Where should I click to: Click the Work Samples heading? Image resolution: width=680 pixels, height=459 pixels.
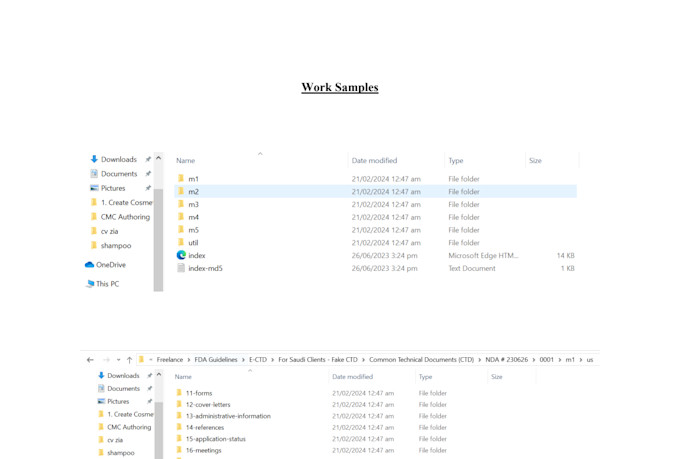(340, 87)
